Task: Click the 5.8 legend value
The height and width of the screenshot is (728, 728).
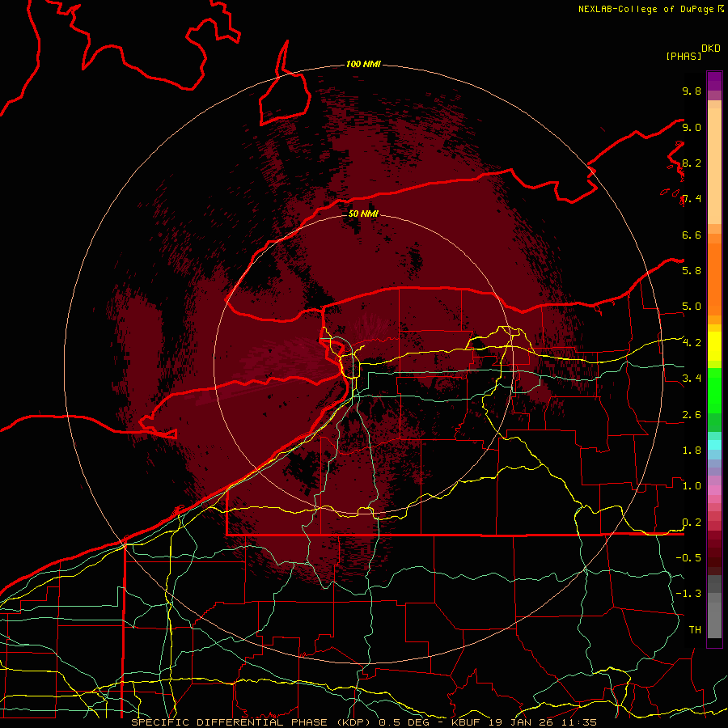Action: pyautogui.click(x=692, y=271)
